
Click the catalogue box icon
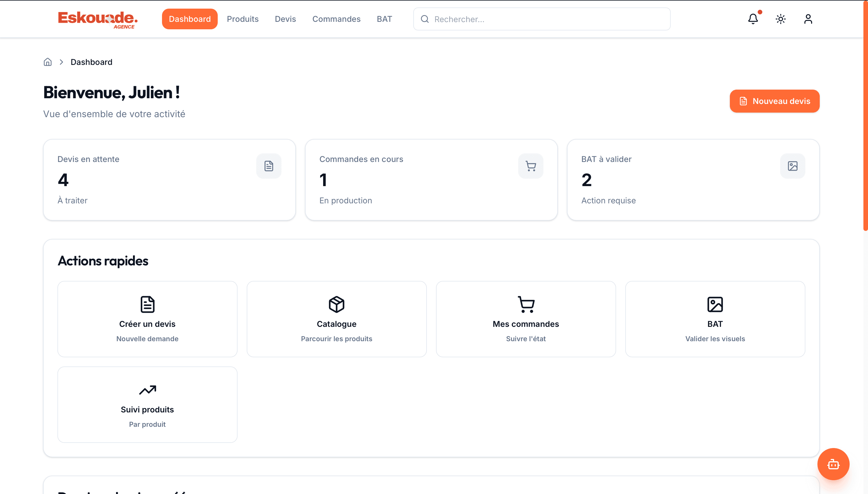pos(336,304)
